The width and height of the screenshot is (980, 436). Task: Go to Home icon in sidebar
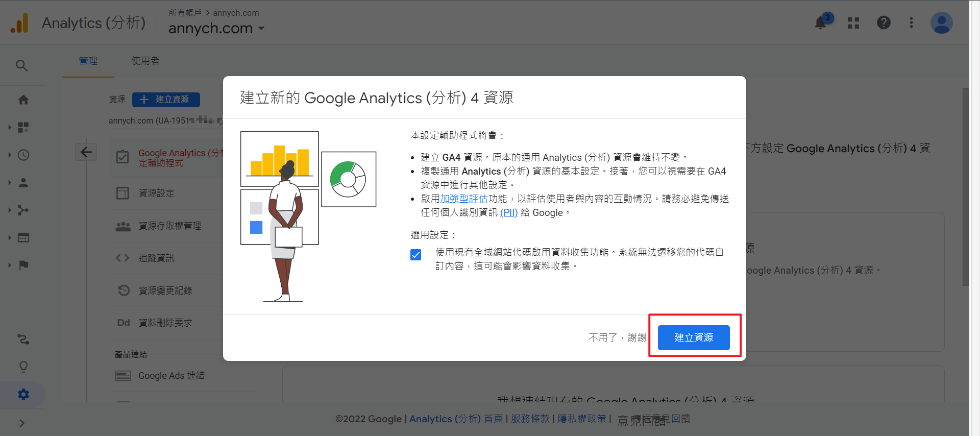tap(23, 100)
